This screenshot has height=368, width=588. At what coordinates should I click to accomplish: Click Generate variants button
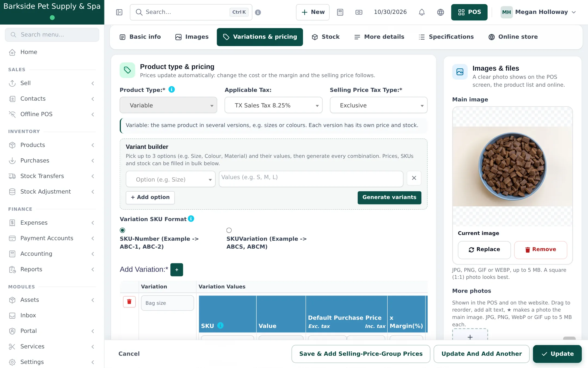point(389,197)
